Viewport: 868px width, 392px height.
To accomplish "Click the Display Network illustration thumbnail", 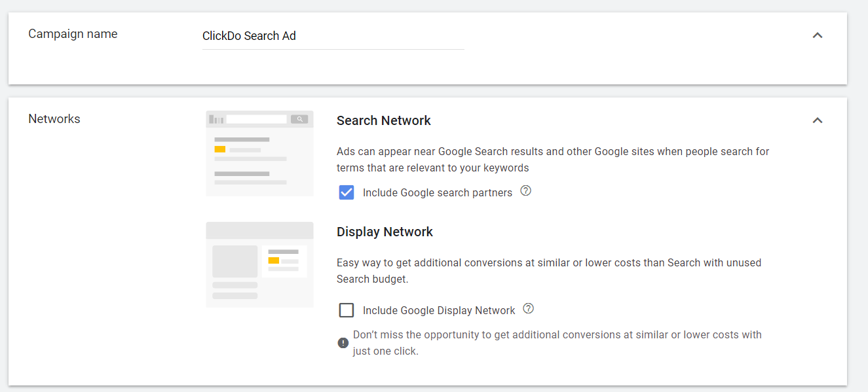I will (259, 264).
